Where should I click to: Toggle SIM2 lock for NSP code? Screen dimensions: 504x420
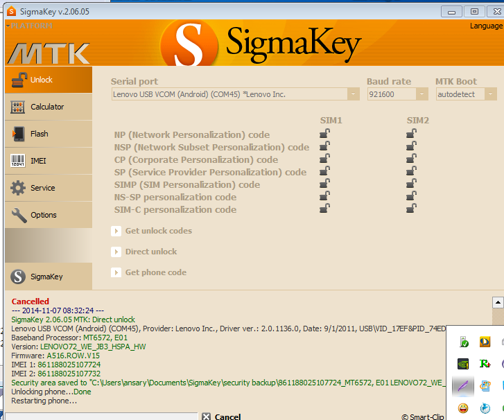pyautogui.click(x=411, y=146)
